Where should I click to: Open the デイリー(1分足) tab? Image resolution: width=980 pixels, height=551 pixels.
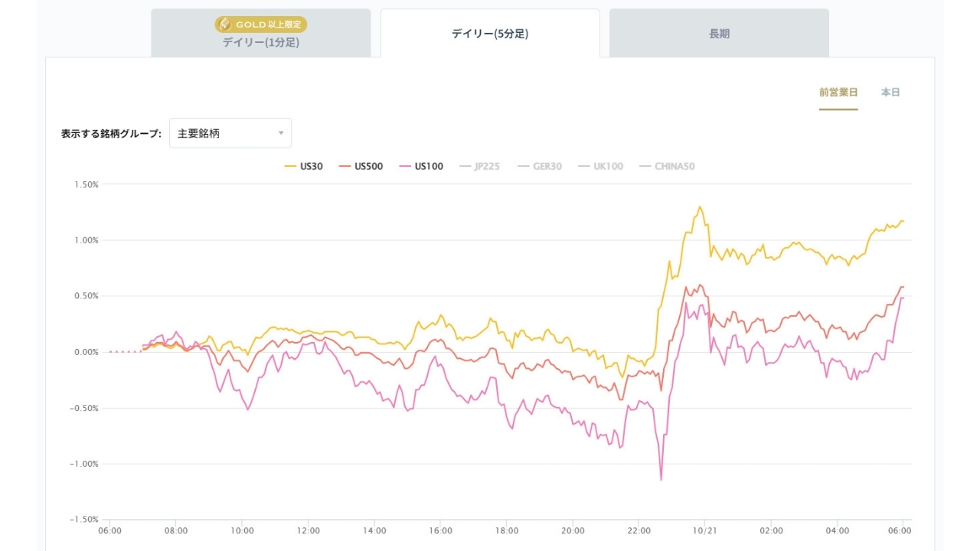tap(261, 33)
